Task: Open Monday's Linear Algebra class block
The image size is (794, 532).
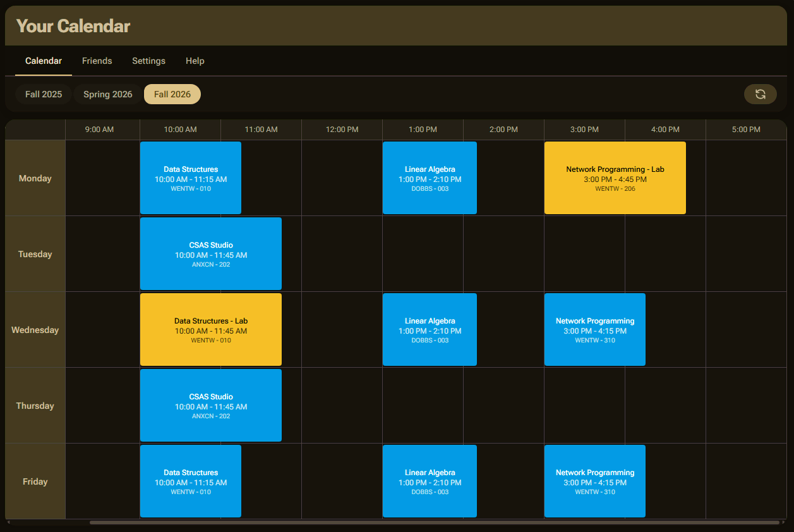Action: [430, 178]
